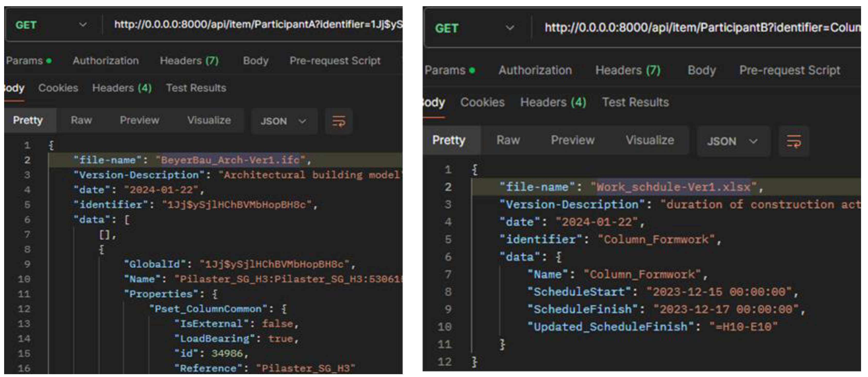Click "Architectural building model" description value

point(311,175)
